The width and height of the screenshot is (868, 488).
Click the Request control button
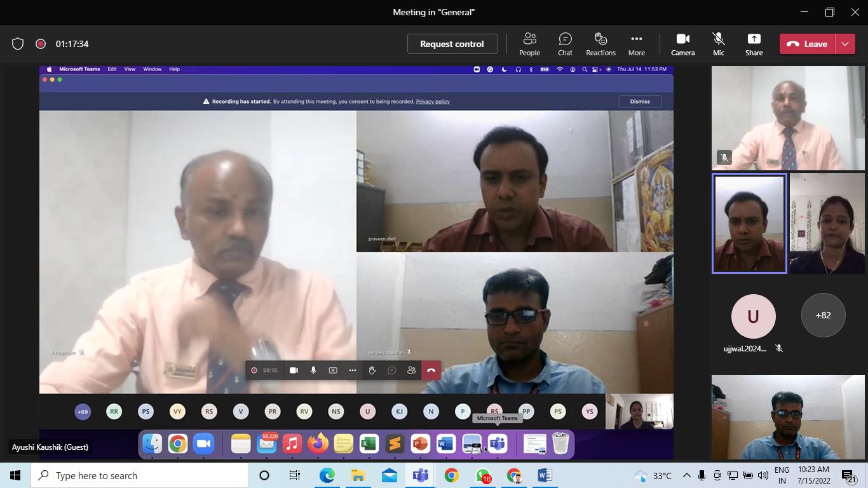(452, 44)
